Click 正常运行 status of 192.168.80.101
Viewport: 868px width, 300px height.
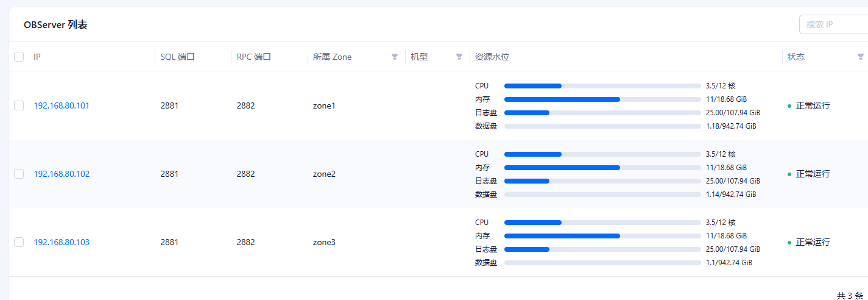813,105
